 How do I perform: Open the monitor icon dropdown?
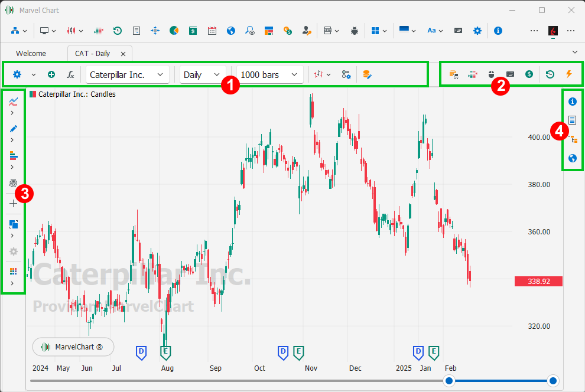48,31
